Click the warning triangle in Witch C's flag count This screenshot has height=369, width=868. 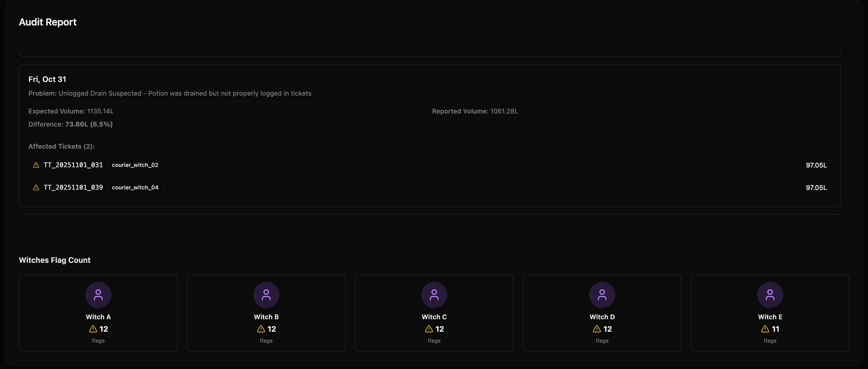[429, 329]
